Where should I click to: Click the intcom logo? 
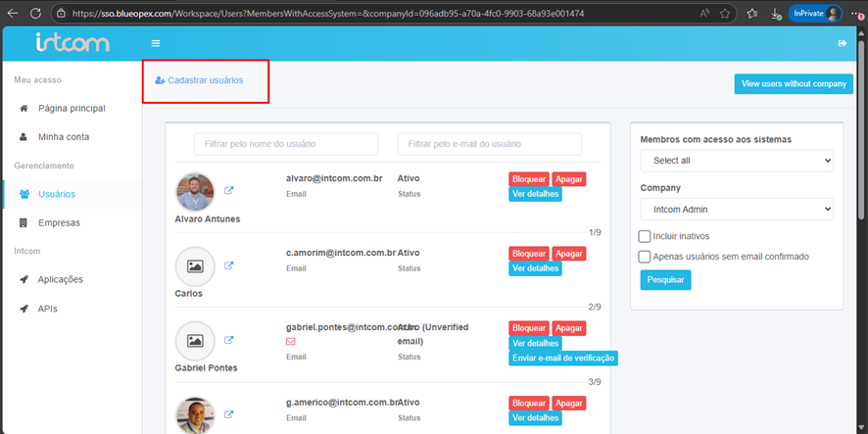click(x=72, y=42)
